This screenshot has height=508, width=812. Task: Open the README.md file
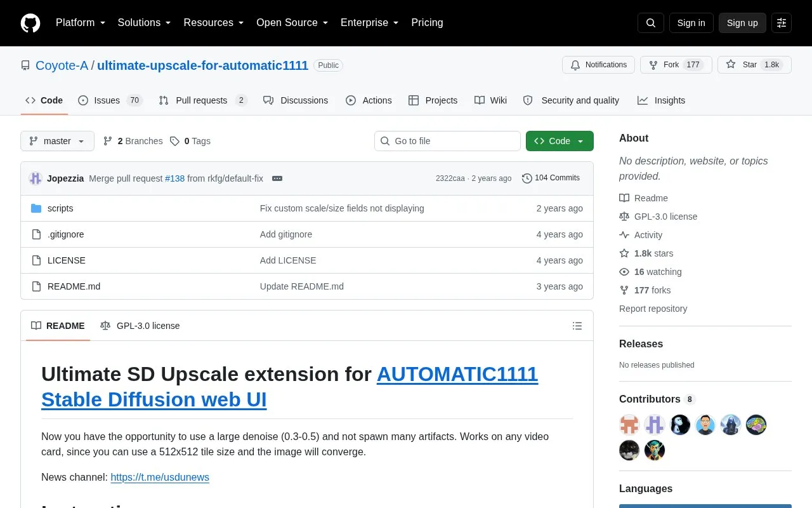74,286
